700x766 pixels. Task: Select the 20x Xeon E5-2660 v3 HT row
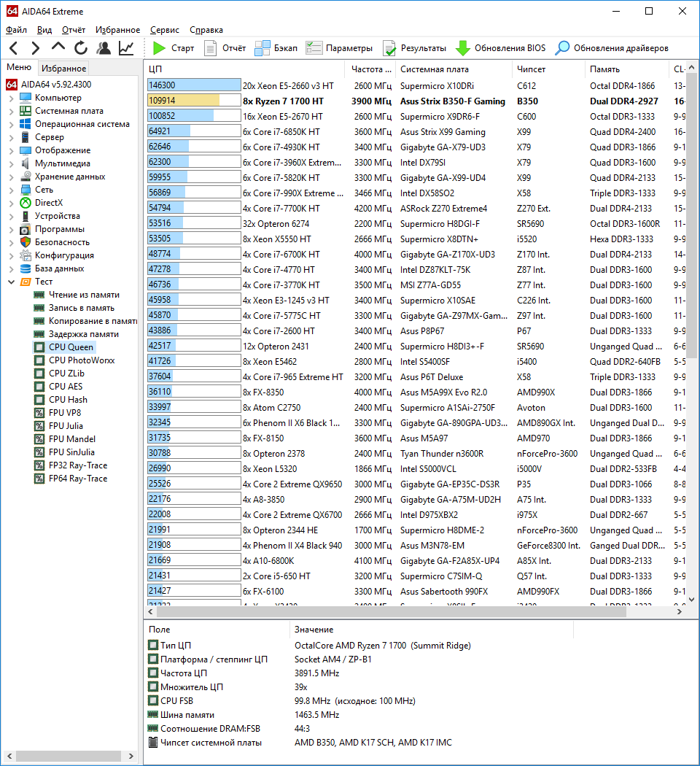tap(415, 86)
